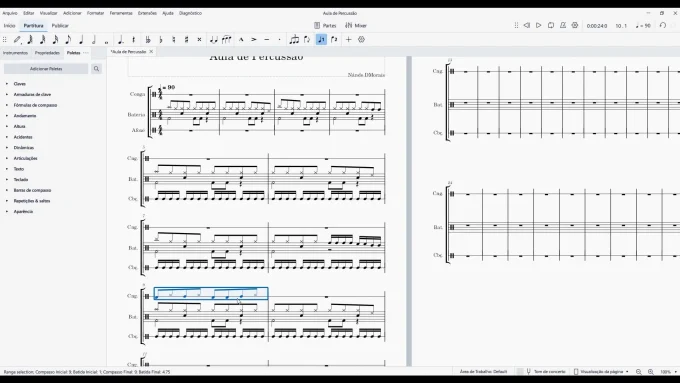
Task: Open the tuplet tool
Action: 294,39
